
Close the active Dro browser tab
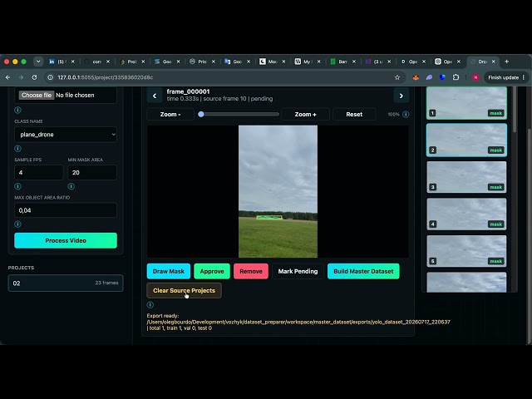coord(494,62)
